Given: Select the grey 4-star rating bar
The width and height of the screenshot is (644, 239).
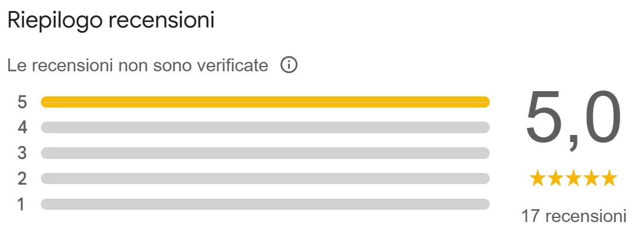Looking at the screenshot, I should [x=265, y=127].
